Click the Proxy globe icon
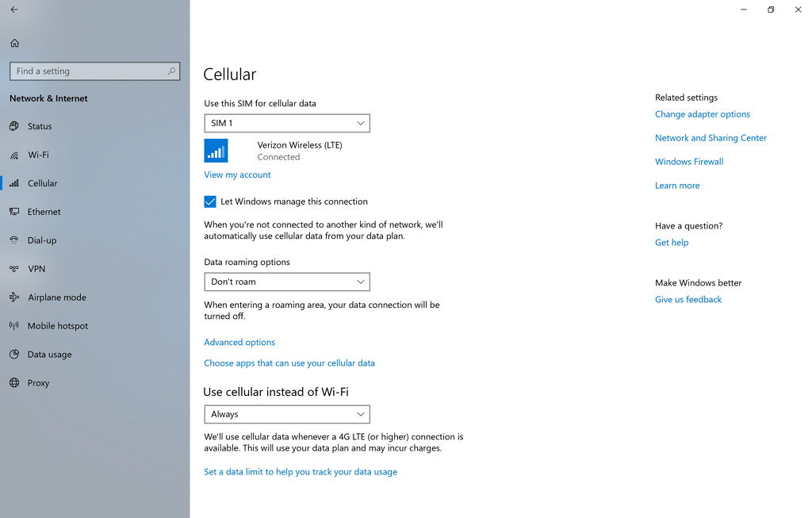 pyautogui.click(x=14, y=383)
